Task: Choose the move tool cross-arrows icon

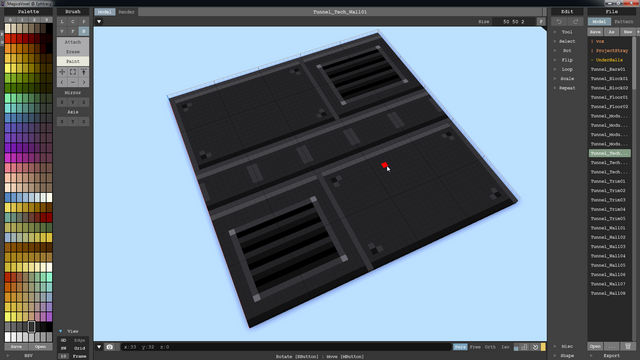Action: tap(62, 72)
